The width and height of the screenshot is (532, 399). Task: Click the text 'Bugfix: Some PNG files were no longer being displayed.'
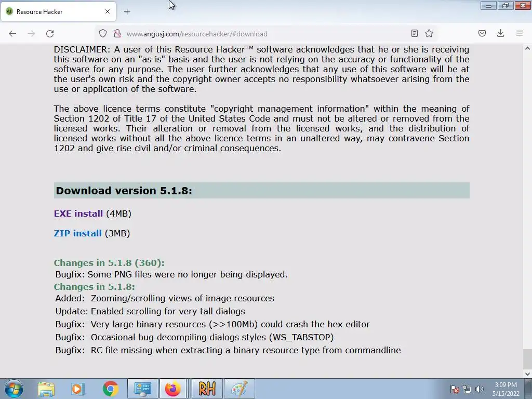tap(171, 274)
